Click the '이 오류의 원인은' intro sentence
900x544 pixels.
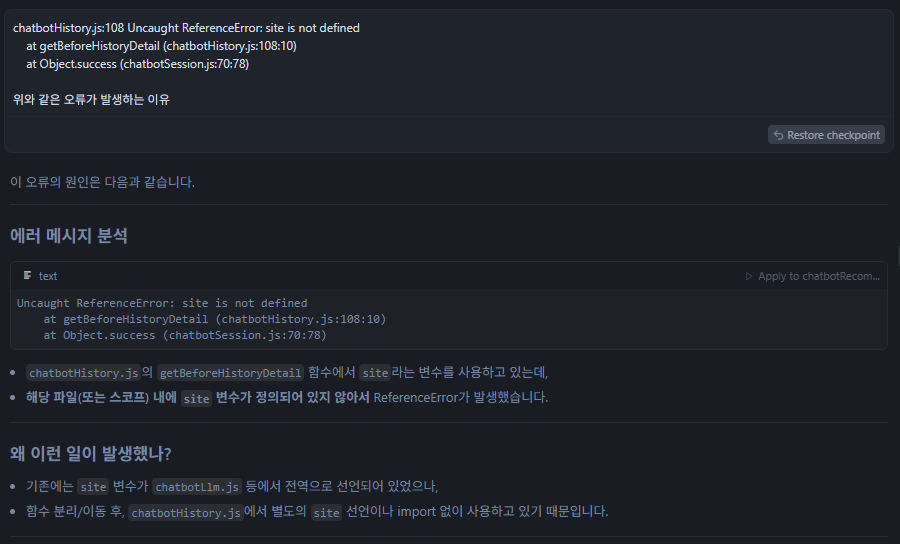tap(102, 182)
